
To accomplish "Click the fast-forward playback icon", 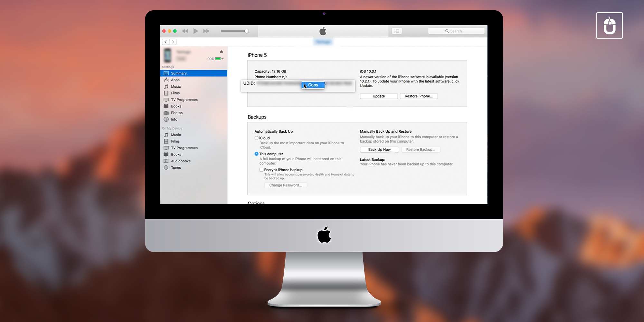I will click(x=206, y=31).
